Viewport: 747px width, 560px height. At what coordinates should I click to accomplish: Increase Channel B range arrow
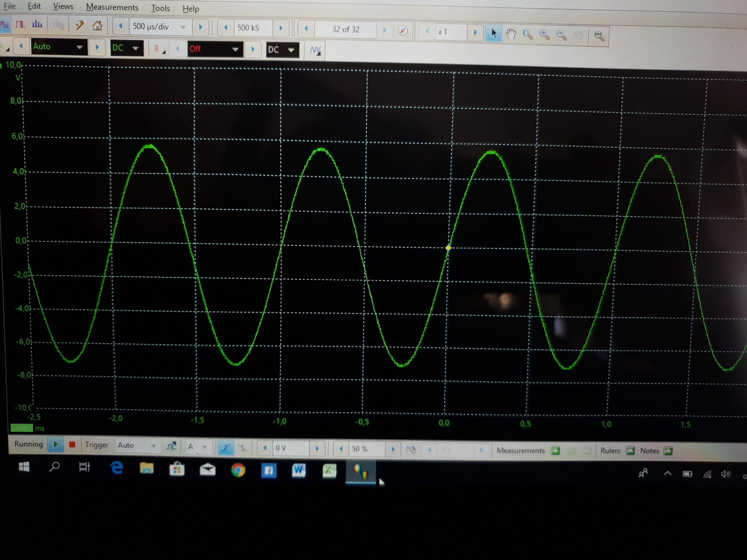253,50
